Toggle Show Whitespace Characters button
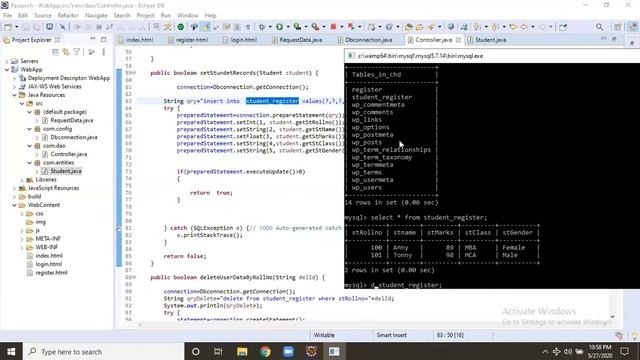This screenshot has width=640, height=360. (x=247, y=27)
